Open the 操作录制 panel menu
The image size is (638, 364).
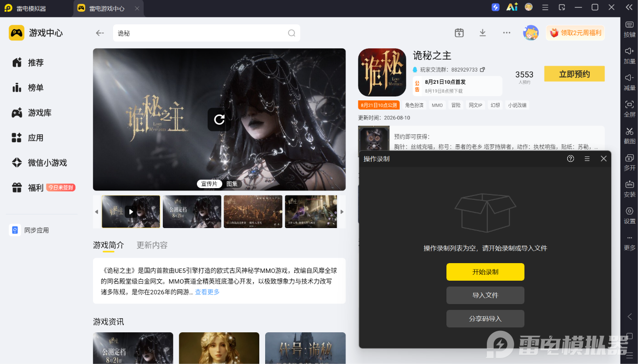coord(587,158)
